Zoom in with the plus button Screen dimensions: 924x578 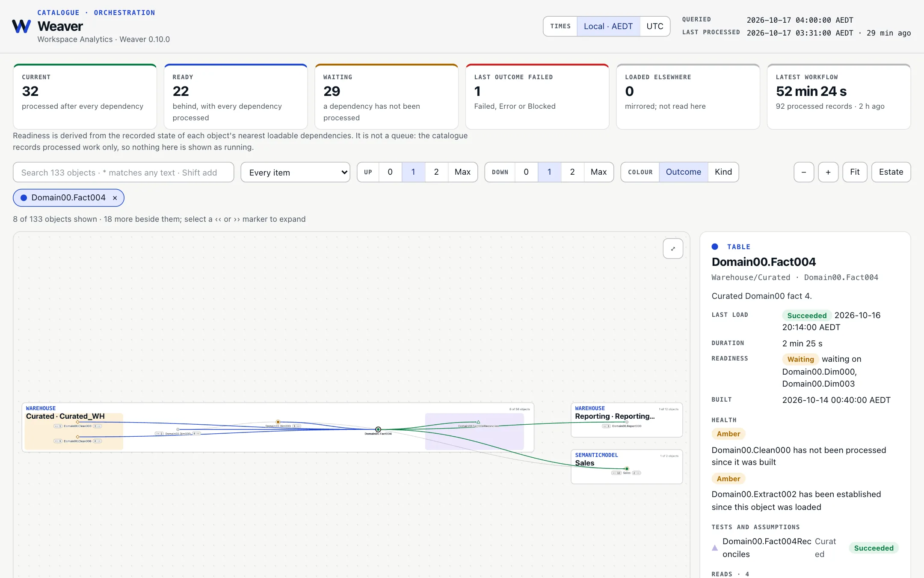tap(828, 172)
